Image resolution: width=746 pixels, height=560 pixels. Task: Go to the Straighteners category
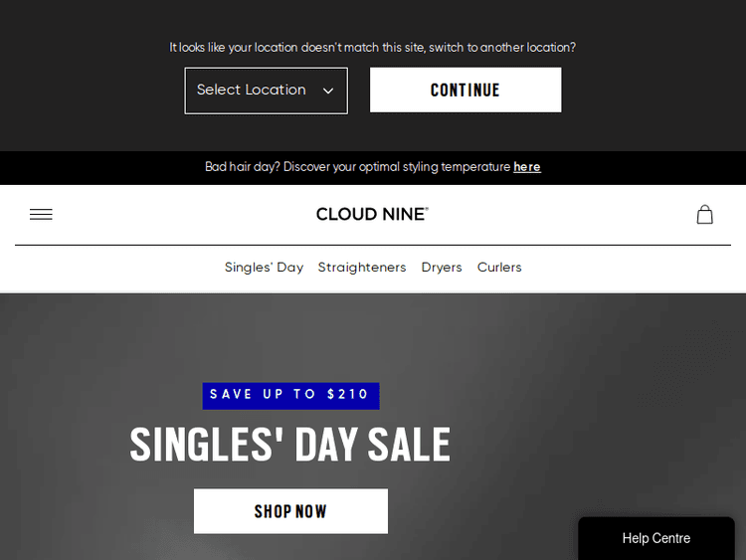pos(362,268)
